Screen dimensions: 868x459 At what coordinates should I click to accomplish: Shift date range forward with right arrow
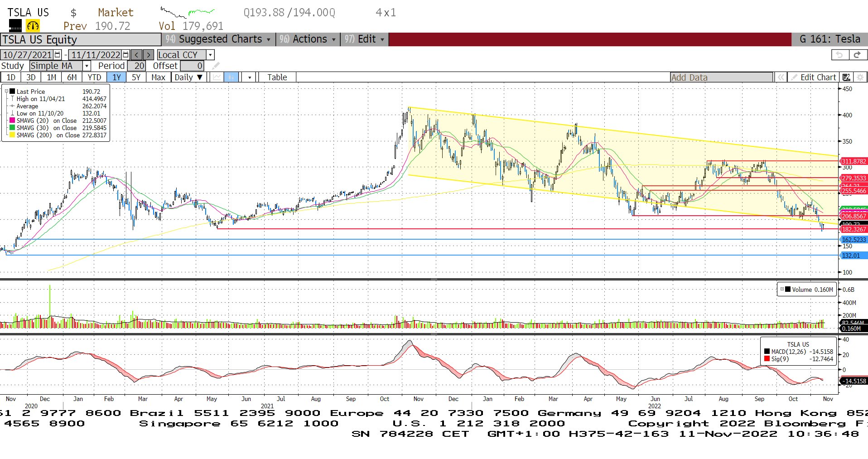[x=149, y=55]
